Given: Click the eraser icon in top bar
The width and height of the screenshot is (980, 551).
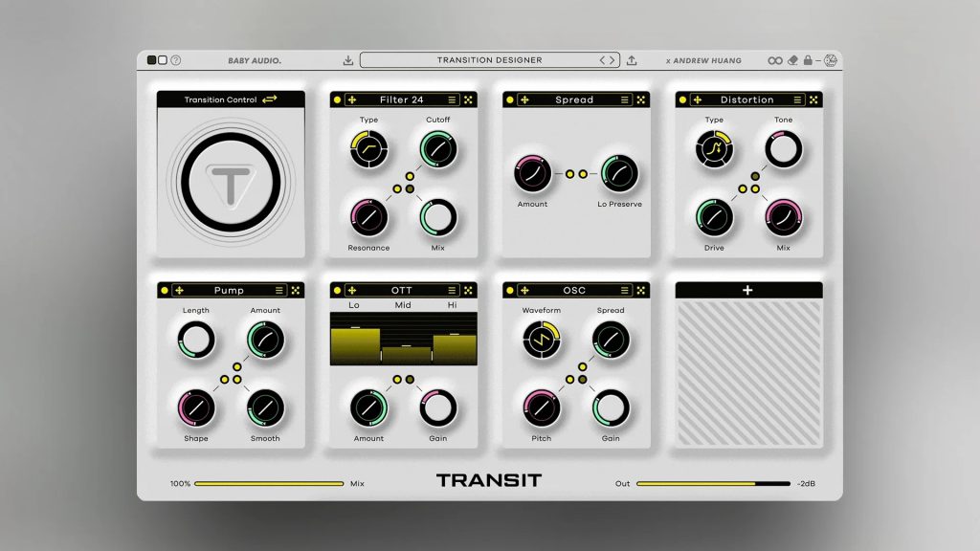Looking at the screenshot, I should 792,60.
